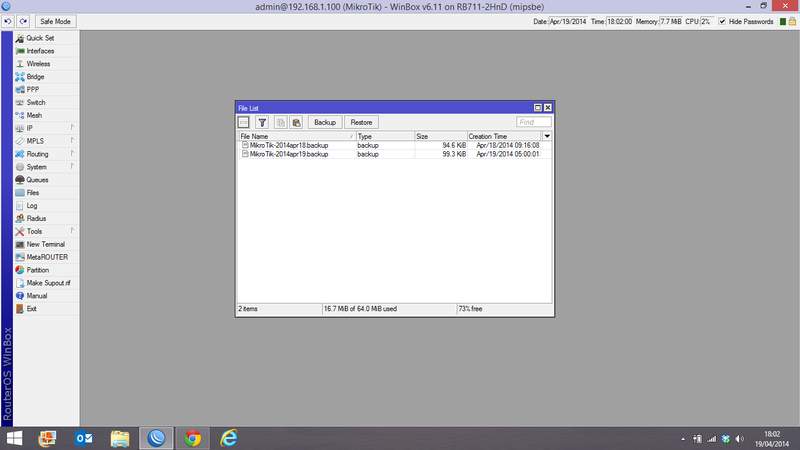Click the Mesh icon in sidebar
This screenshot has height=450, width=800.
coord(20,115)
